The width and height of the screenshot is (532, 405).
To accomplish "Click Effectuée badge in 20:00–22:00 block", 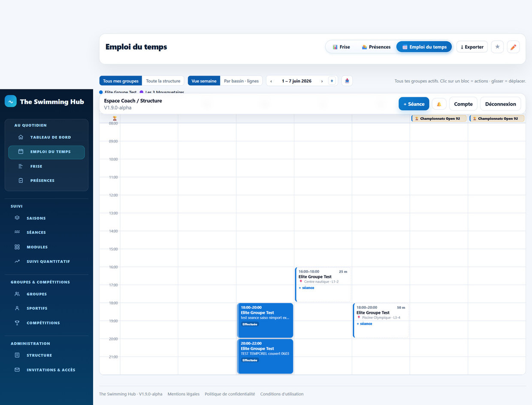I will tap(250, 360).
